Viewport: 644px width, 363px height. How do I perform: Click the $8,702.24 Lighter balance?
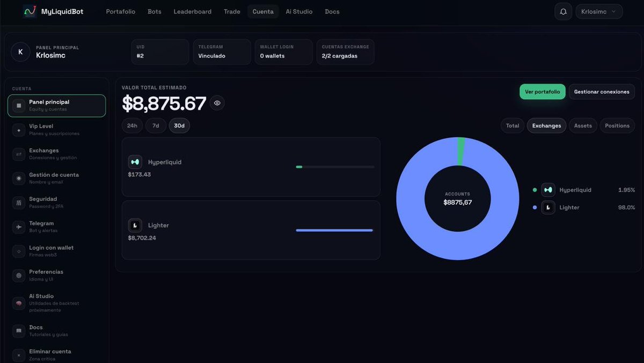(x=142, y=238)
